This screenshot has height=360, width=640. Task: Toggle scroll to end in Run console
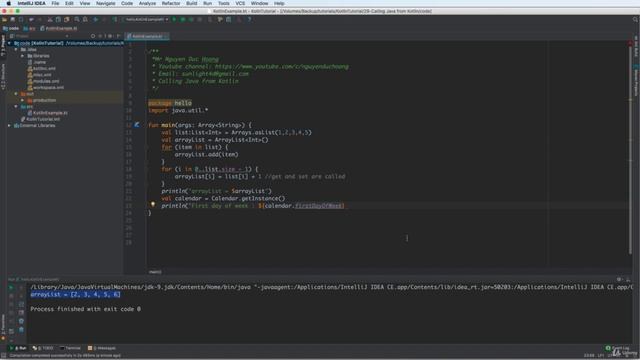tap(21, 313)
